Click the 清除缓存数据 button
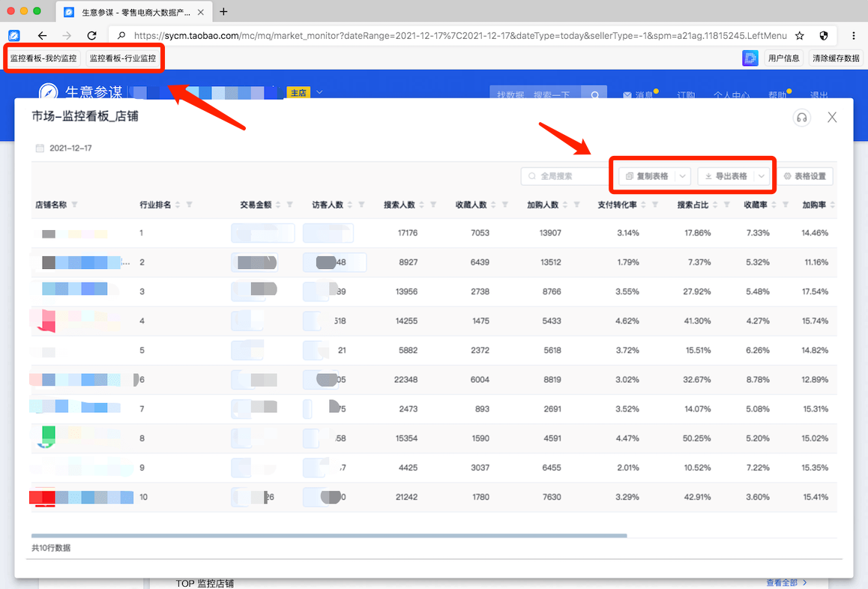This screenshot has height=589, width=868. [x=836, y=58]
